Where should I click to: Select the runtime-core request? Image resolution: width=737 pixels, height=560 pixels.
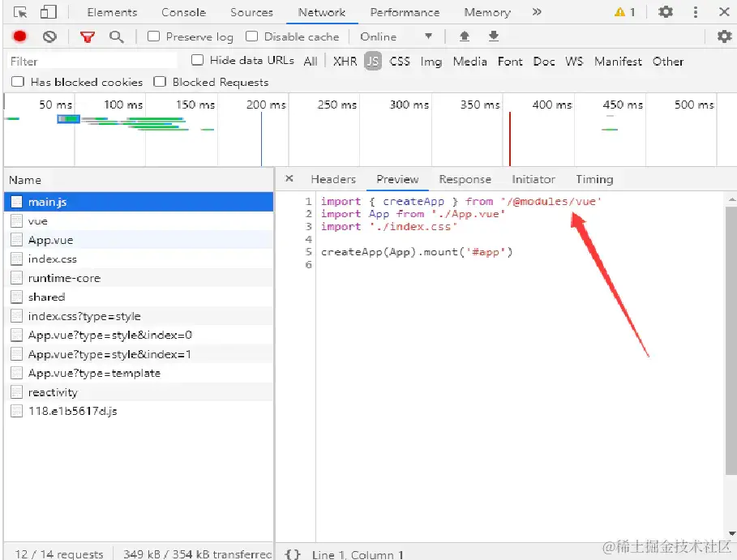[x=139, y=278]
